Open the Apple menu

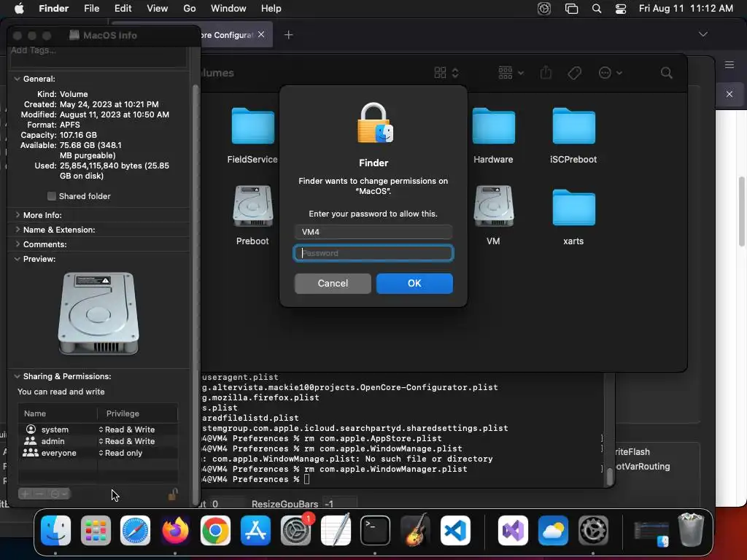(18, 9)
